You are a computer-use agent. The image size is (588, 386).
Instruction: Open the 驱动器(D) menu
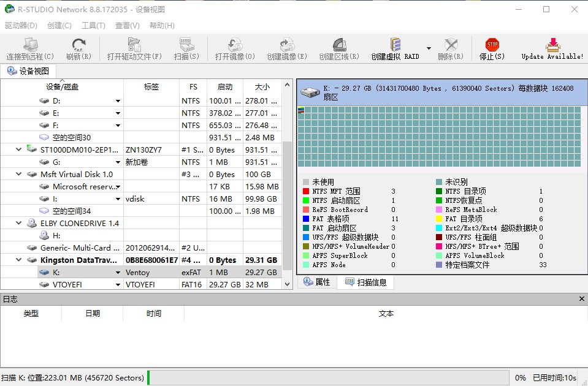pyautogui.click(x=21, y=26)
